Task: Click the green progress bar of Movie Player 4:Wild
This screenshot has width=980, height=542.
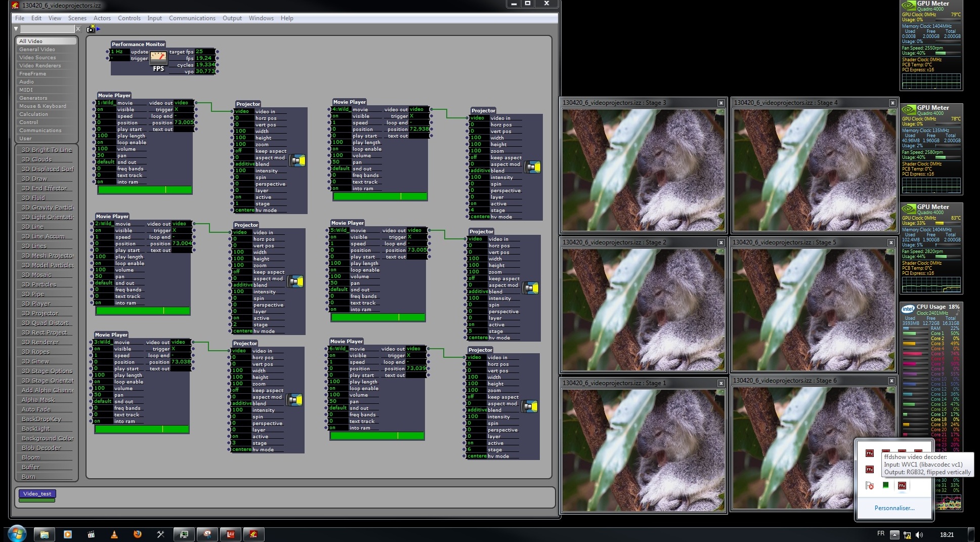Action: (380, 196)
